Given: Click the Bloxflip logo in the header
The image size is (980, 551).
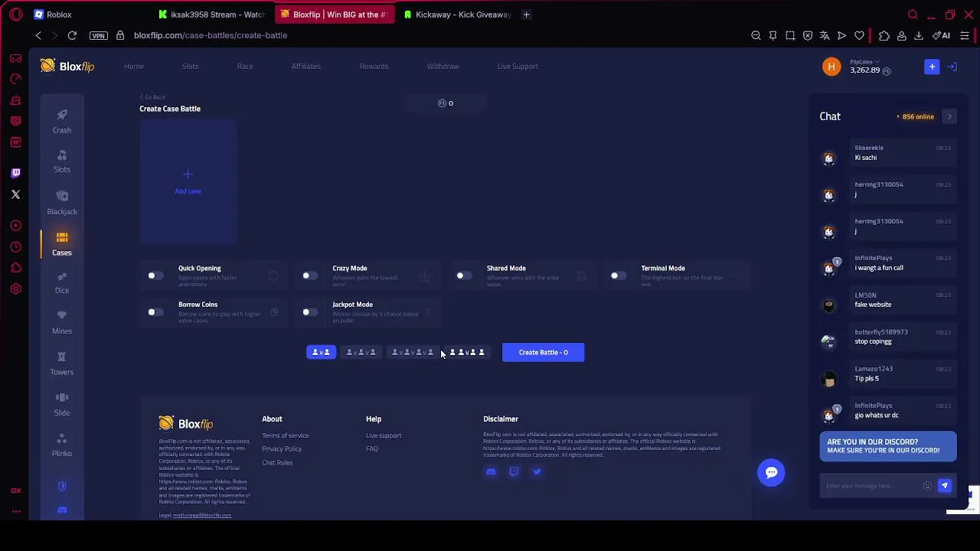Looking at the screenshot, I should coord(68,67).
